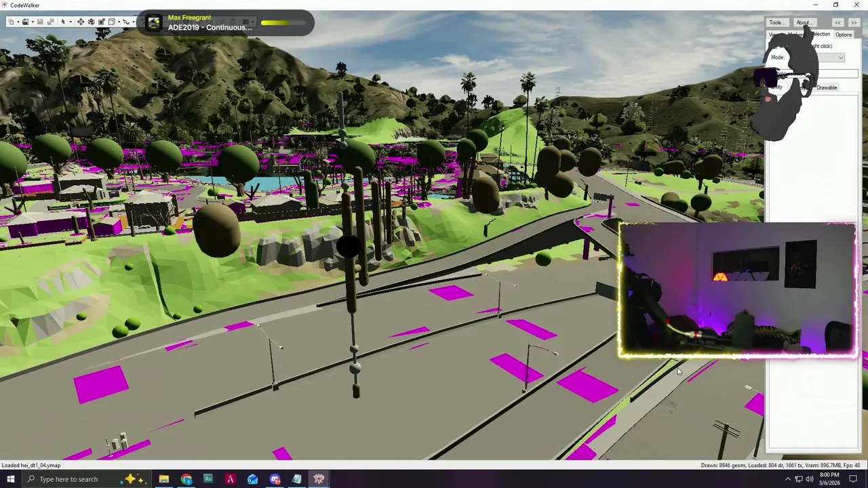Image resolution: width=868 pixels, height=488 pixels.
Task: Open the Windows notification center icon
Action: tap(853, 479)
